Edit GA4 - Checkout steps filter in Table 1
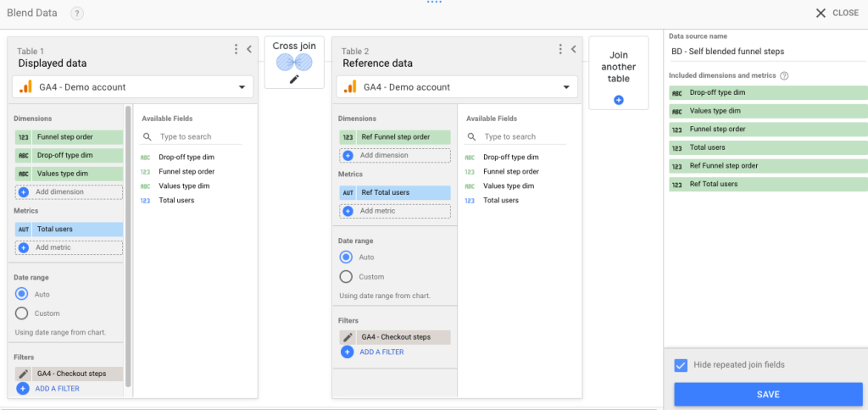The width and height of the screenshot is (868, 410). (23, 374)
